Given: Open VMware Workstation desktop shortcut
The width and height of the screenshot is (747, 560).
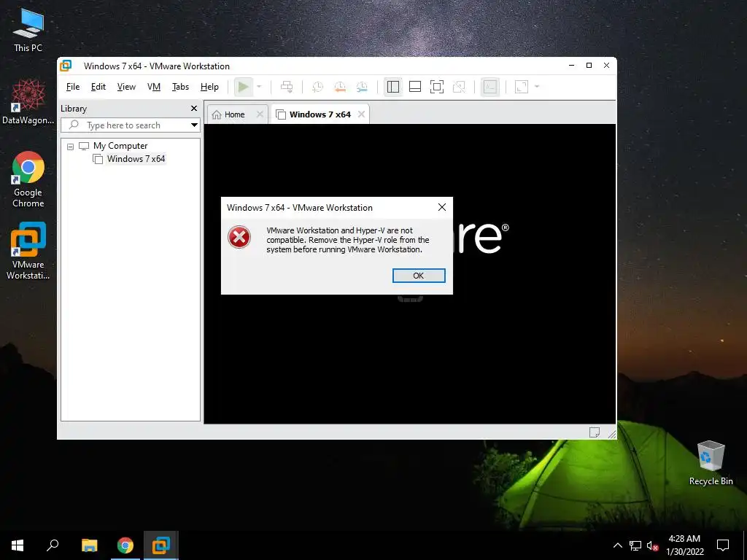Looking at the screenshot, I should coord(28,251).
